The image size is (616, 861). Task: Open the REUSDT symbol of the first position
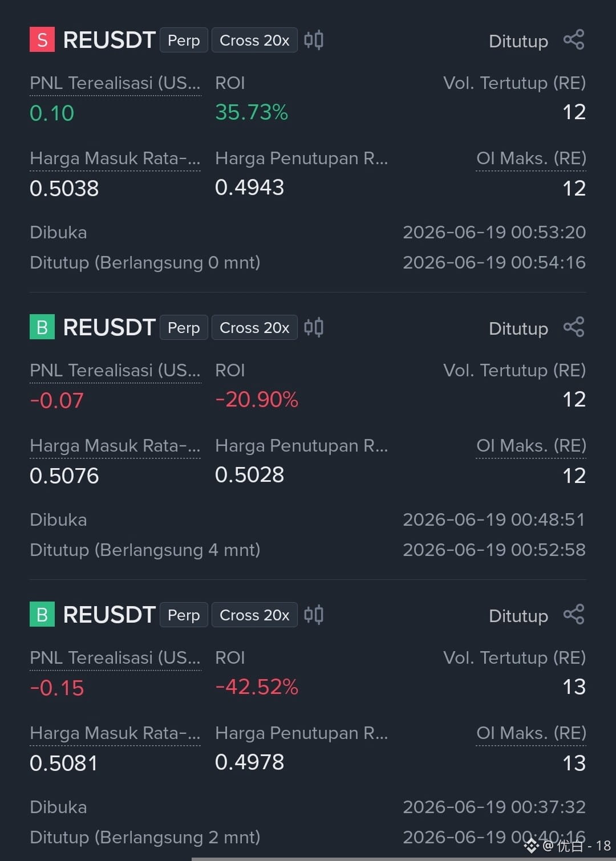[109, 40]
